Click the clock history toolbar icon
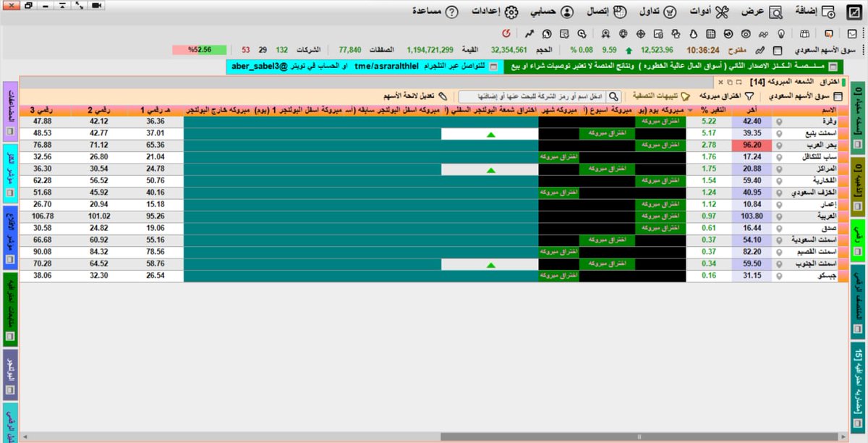This screenshot has width=868, height=443. 728,33
